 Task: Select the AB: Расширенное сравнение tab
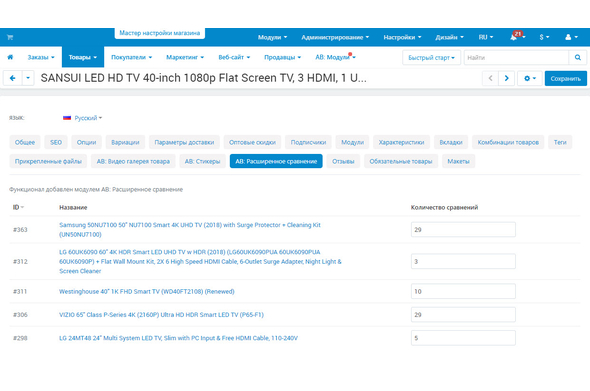click(276, 161)
